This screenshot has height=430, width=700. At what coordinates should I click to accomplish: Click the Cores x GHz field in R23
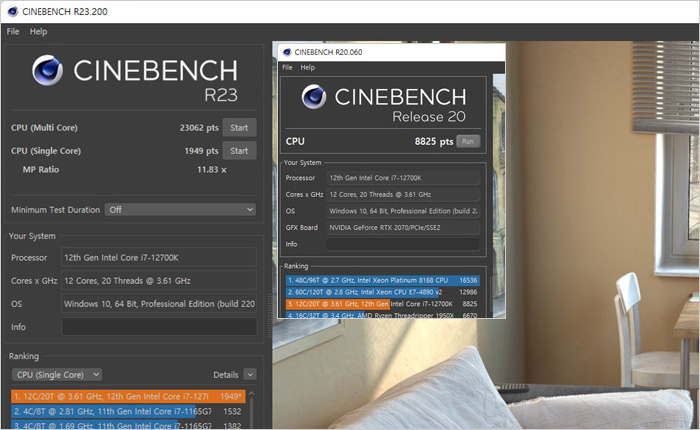(159, 281)
